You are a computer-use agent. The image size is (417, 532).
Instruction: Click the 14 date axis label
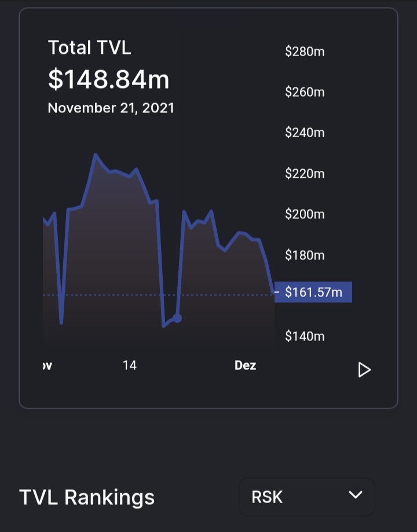[x=129, y=365]
